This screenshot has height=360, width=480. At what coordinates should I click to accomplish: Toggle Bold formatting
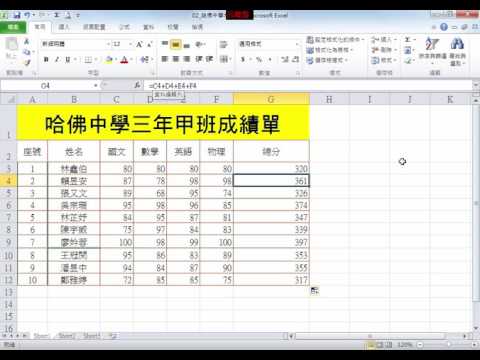(x=46, y=59)
